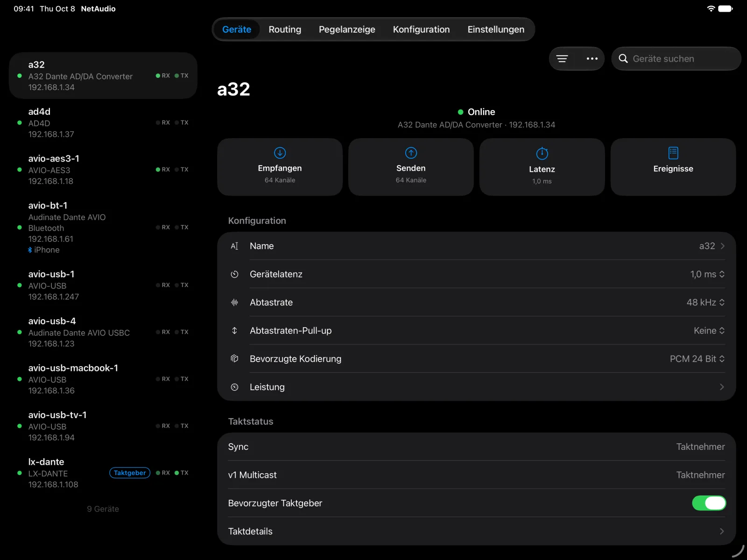Switch to the Pegelanzeige tab
This screenshot has width=747, height=560.
(x=347, y=29)
